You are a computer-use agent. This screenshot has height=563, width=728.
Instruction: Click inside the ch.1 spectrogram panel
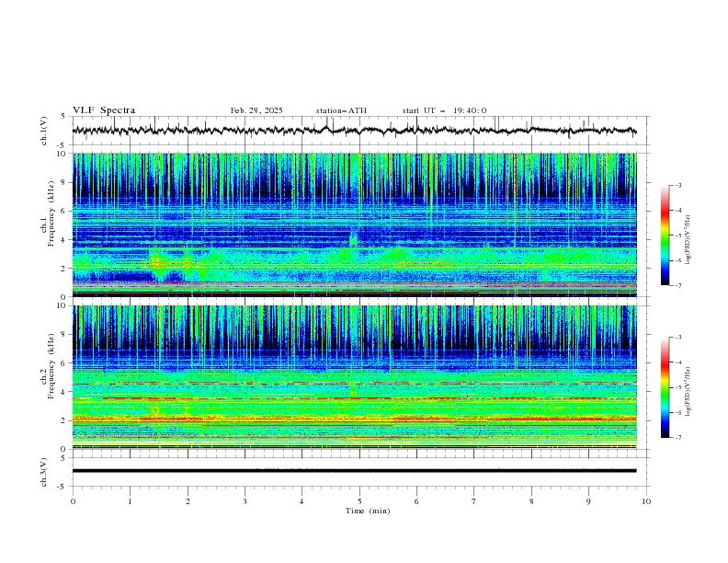point(354,224)
